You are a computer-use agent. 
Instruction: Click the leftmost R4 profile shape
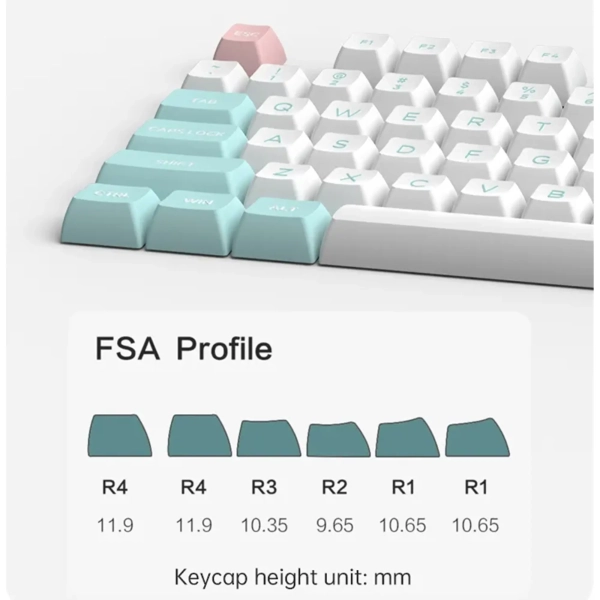click(120, 435)
